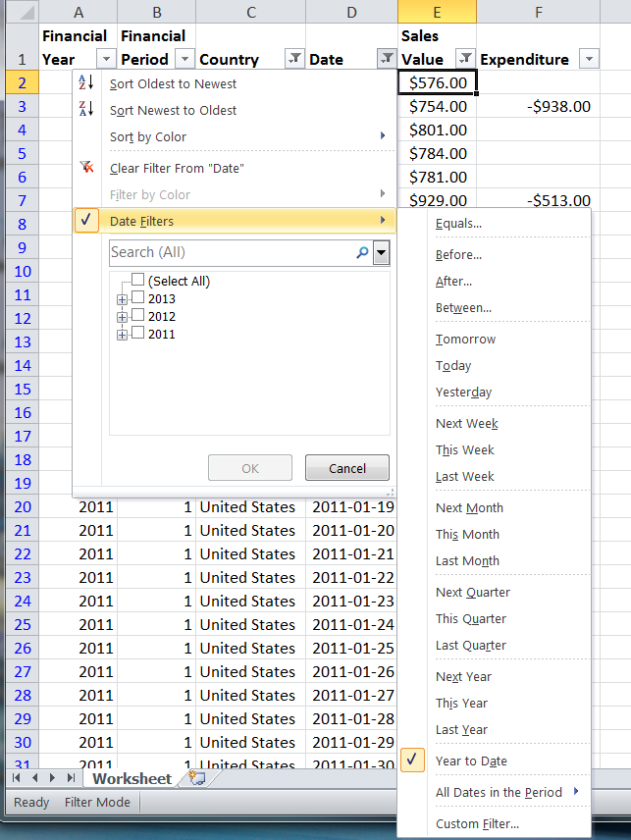Select Last Quarter from date filters

471,645
